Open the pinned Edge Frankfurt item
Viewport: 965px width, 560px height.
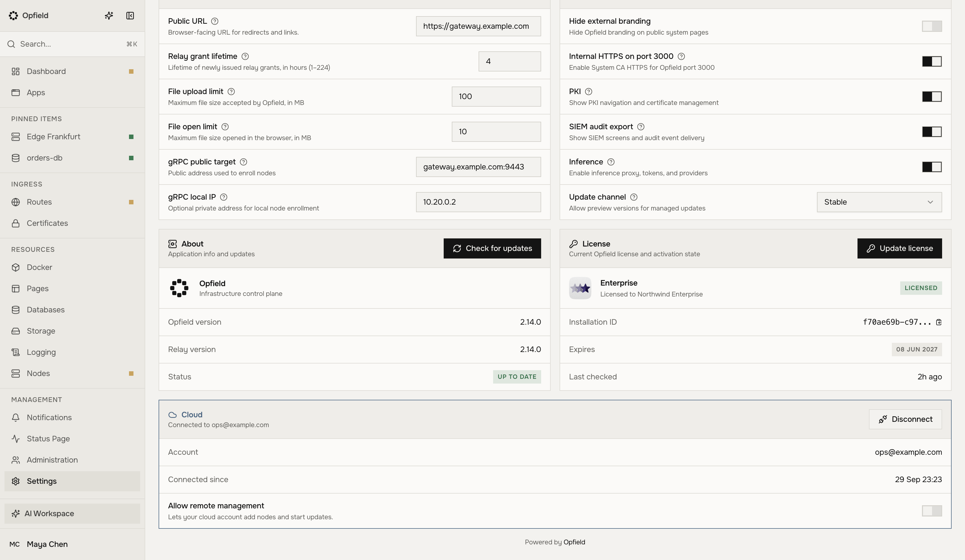pos(72,137)
